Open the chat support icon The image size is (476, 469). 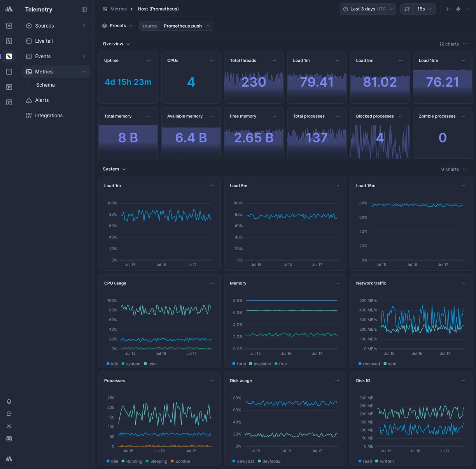pos(9,414)
